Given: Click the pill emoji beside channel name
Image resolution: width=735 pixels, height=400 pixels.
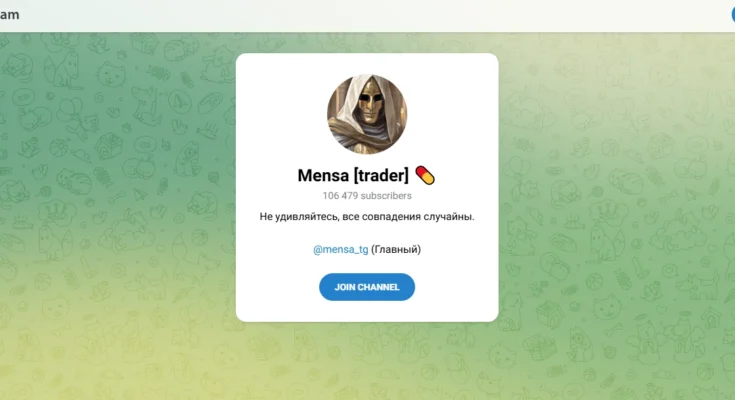Looking at the screenshot, I should pyautogui.click(x=425, y=175).
